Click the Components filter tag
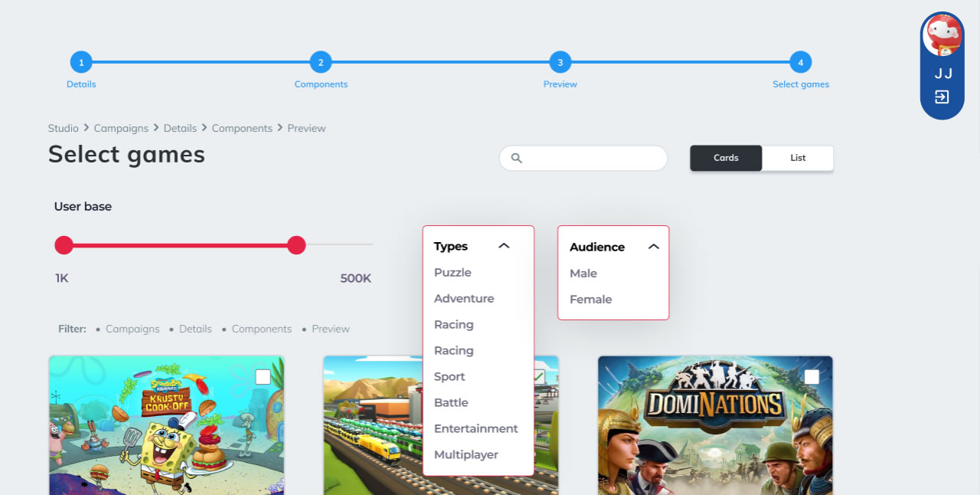This screenshot has height=495, width=980. pyautogui.click(x=262, y=329)
